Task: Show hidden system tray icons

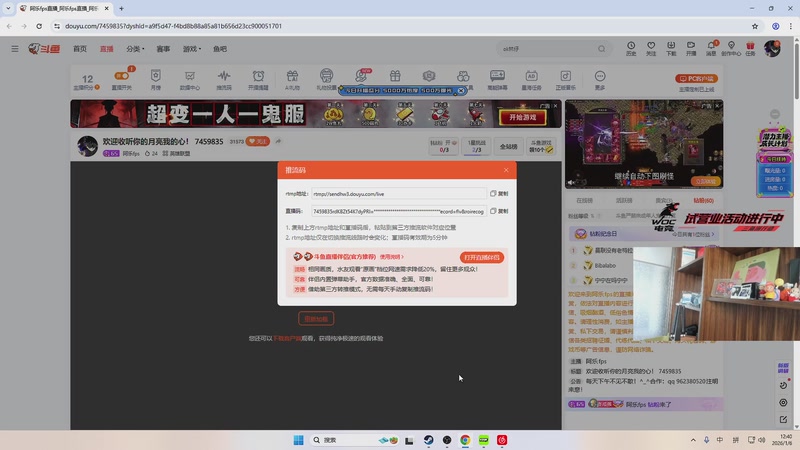Action: tap(693, 440)
